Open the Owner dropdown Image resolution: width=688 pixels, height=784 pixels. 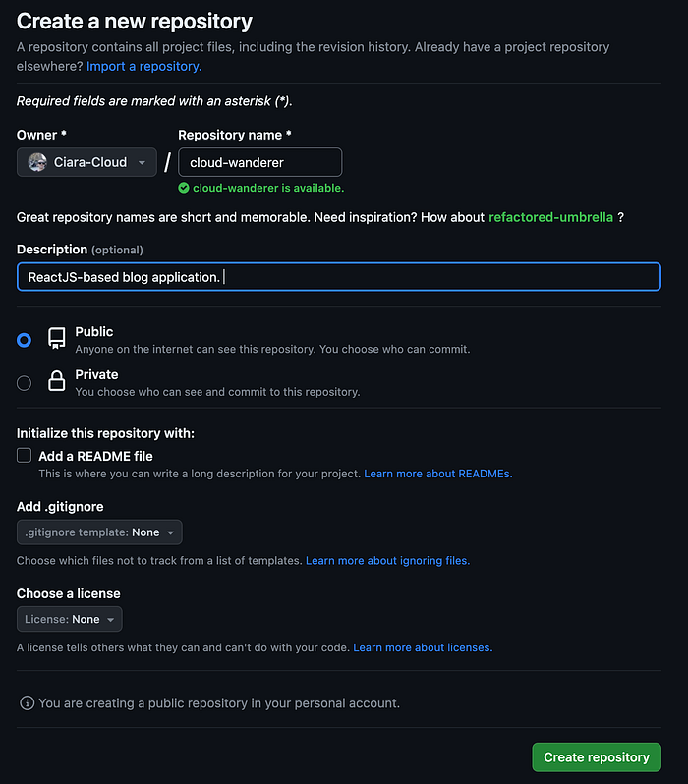tap(86, 162)
